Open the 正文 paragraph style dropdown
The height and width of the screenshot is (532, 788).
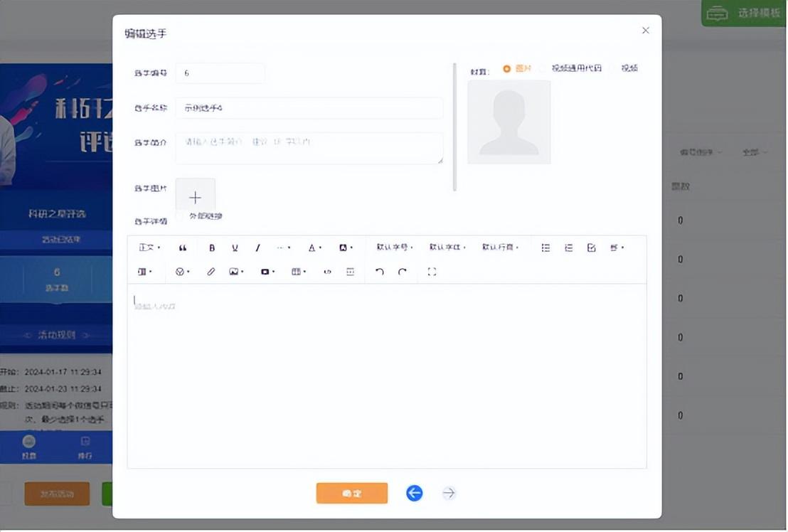click(149, 248)
